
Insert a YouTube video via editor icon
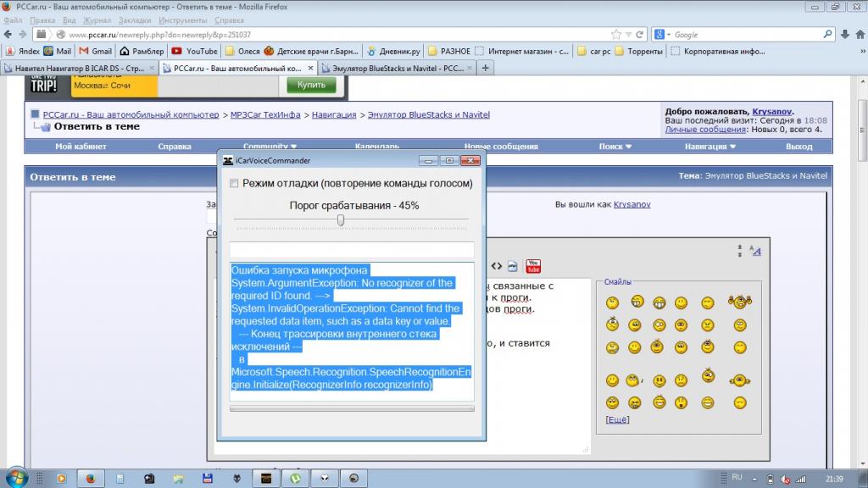pos(533,267)
